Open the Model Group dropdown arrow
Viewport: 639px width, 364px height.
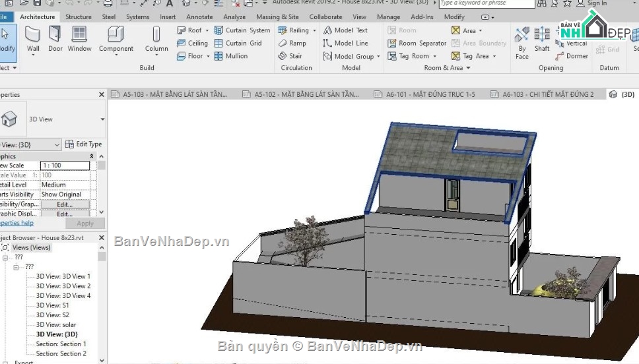tap(378, 57)
